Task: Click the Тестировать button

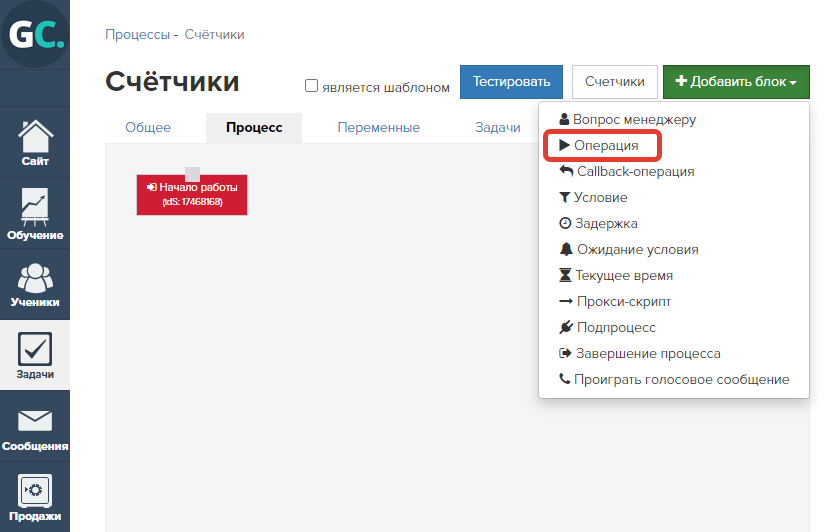Action: (x=511, y=82)
